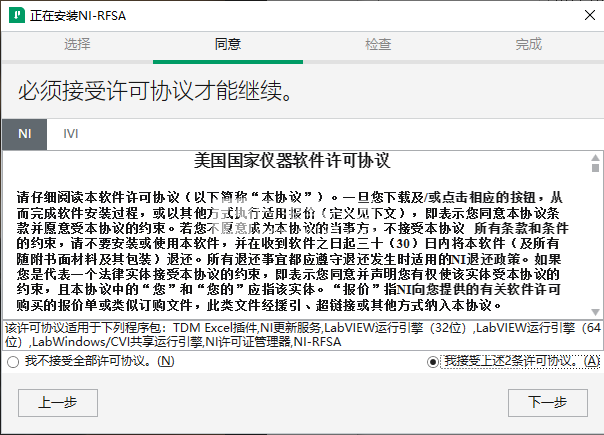Click the license paragraph beginning 请仔细阅读本软件许可协议
The height and width of the screenshot is (435, 604).
click(293, 251)
